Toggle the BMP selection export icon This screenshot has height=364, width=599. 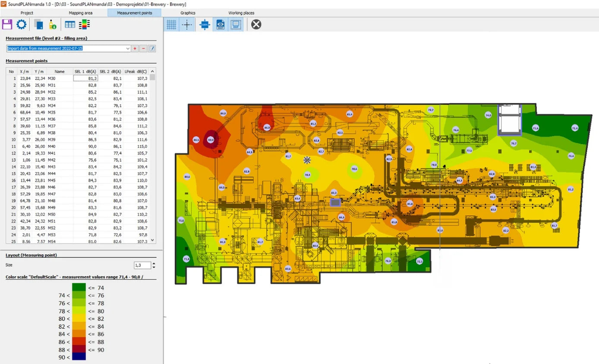(236, 25)
